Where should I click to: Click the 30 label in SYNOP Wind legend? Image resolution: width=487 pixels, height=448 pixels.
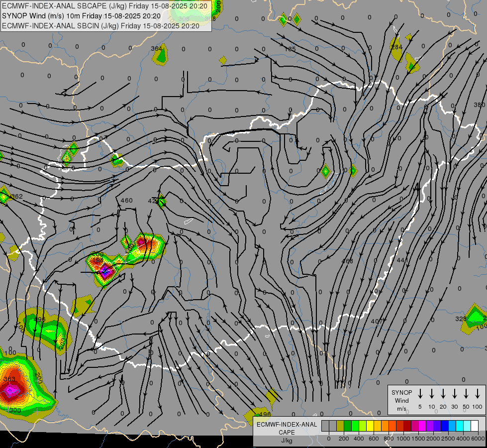click(x=454, y=407)
